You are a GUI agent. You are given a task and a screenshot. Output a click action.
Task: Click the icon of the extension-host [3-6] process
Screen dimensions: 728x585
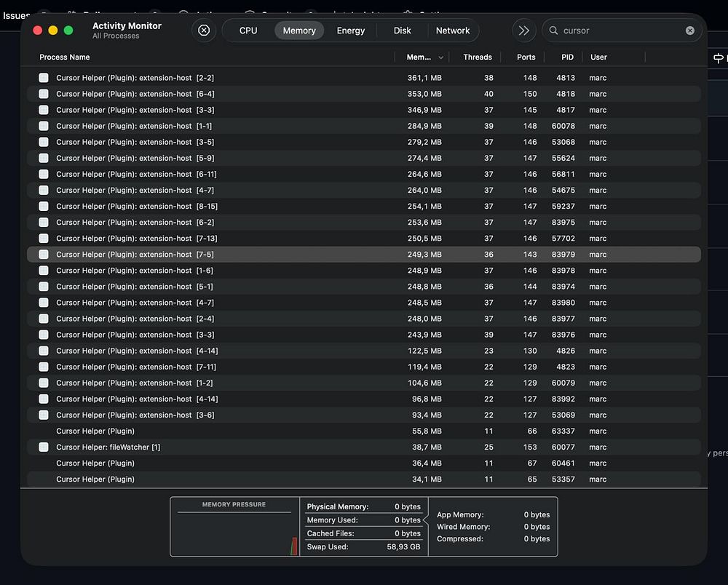coord(44,415)
